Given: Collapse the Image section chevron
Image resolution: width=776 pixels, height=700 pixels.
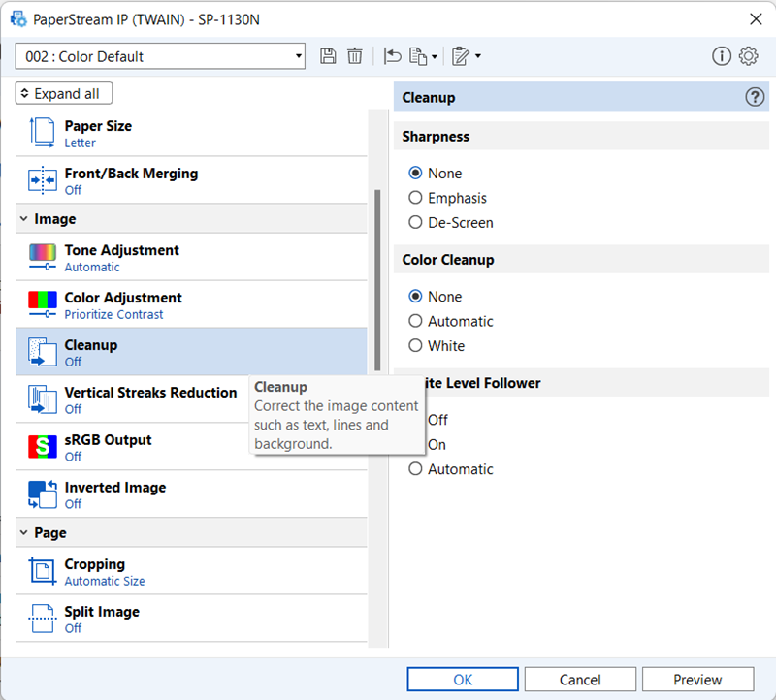Looking at the screenshot, I should (x=24, y=219).
